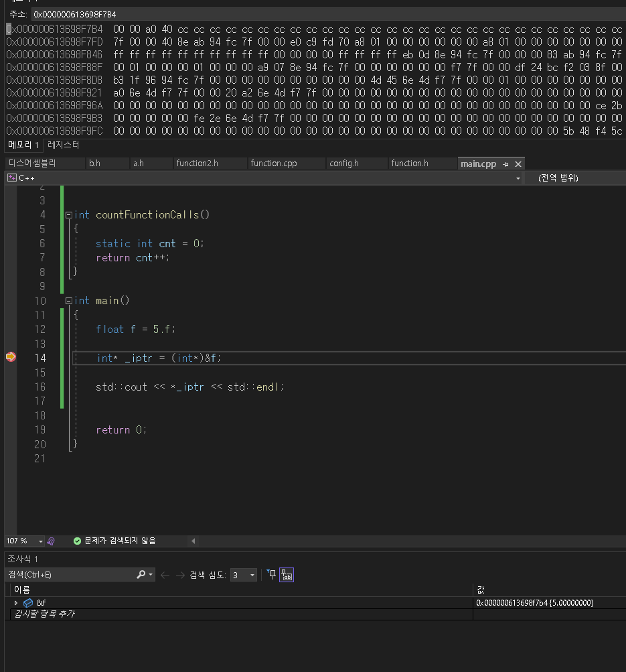Screen dimensions: 626x672
Task: Click memory row address 0x000000613698F9B3
Action: (x=54, y=118)
